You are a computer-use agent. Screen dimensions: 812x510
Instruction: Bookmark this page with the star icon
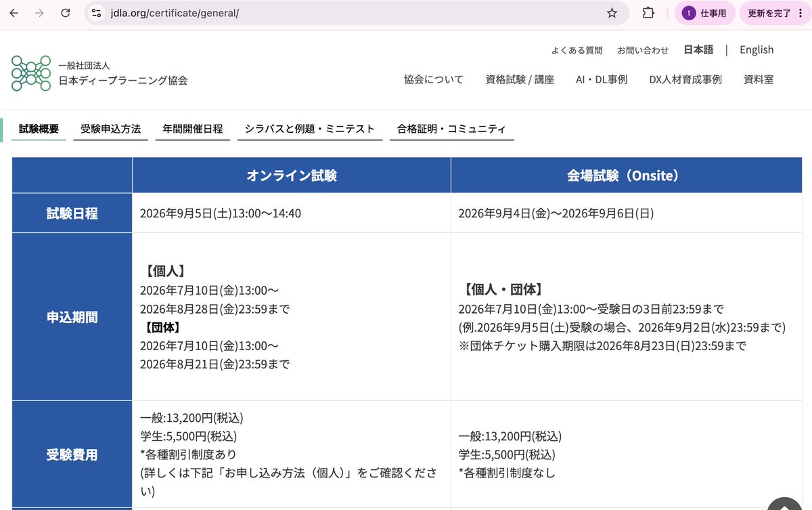click(612, 13)
